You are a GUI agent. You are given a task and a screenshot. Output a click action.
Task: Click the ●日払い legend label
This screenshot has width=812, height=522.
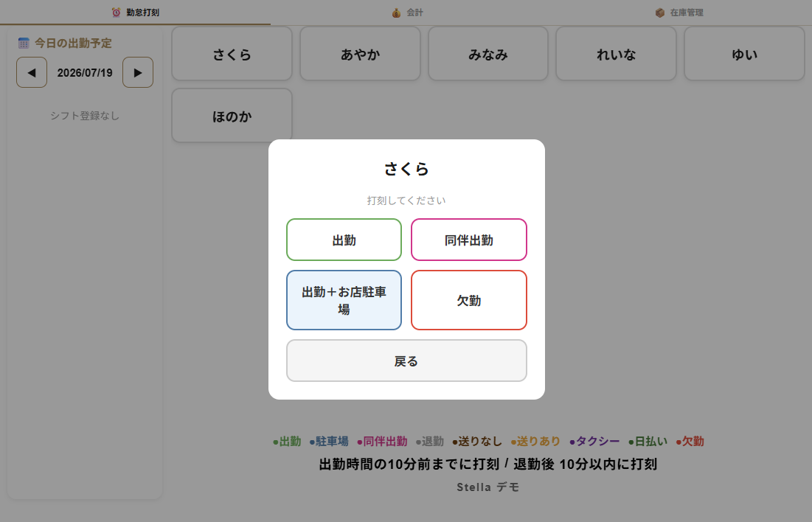648,441
